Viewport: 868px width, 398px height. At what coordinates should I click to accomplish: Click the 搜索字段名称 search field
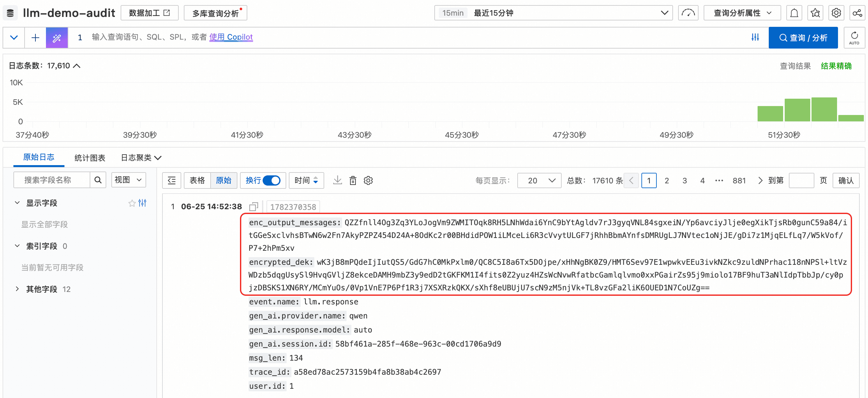coord(52,180)
